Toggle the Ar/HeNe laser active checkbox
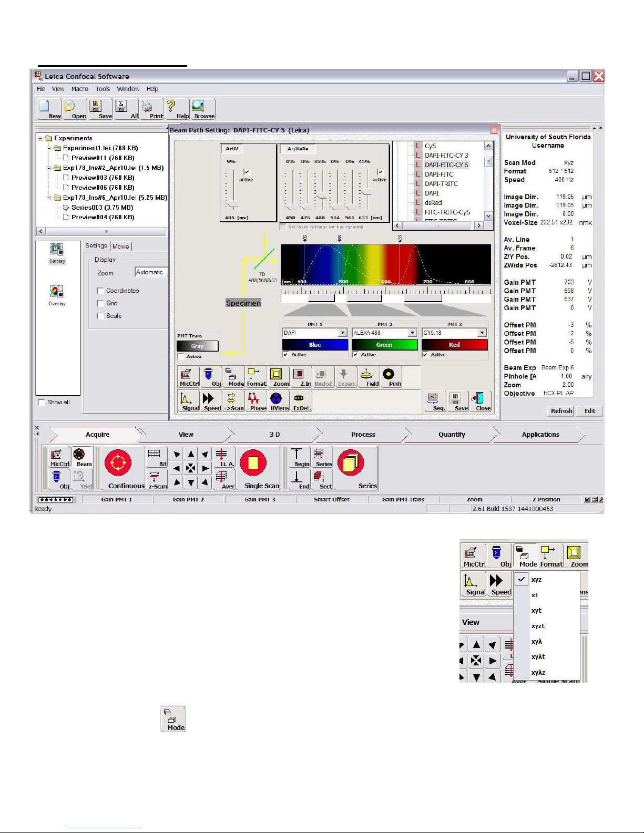This screenshot has width=644, height=833. tap(380, 172)
